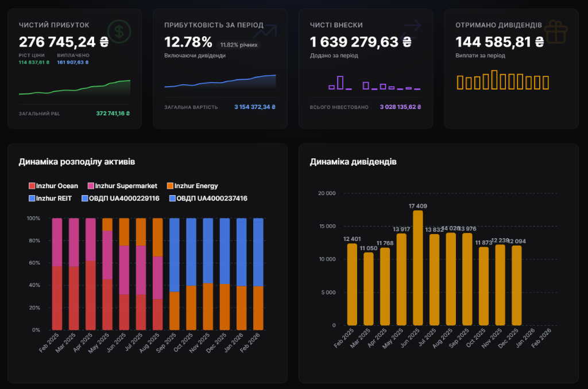
Task: Click the gift box icon on dividends card
Action: tap(556, 32)
